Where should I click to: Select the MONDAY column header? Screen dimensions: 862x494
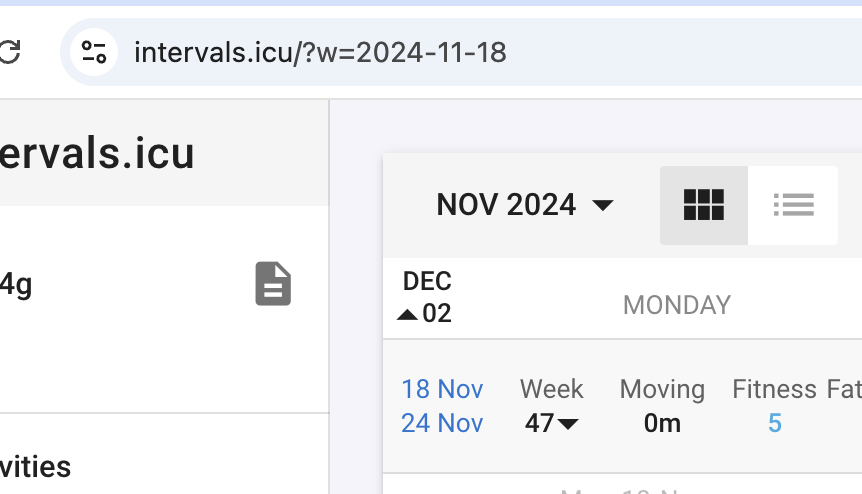point(677,305)
